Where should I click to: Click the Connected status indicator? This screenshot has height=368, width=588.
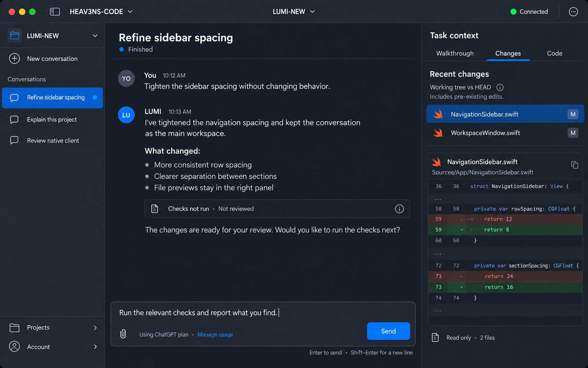(529, 11)
